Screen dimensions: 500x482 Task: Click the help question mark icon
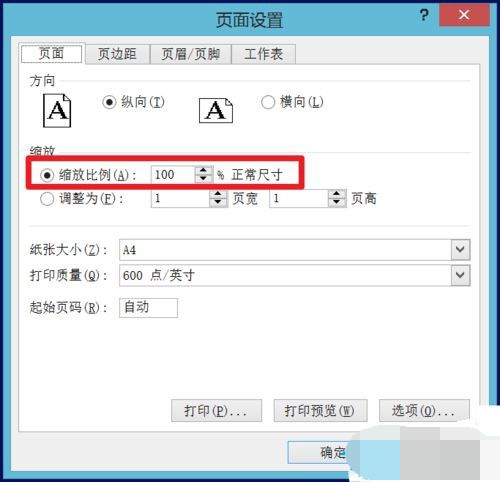(x=424, y=15)
